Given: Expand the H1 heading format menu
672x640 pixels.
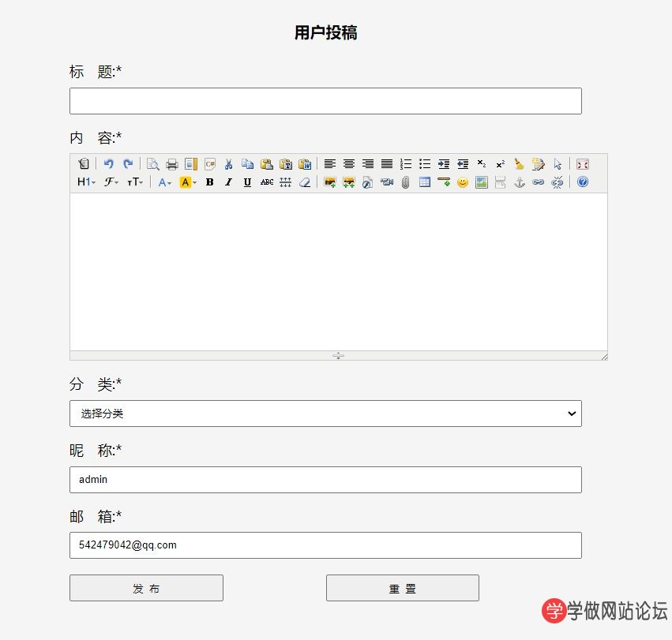Looking at the screenshot, I should pos(86,182).
